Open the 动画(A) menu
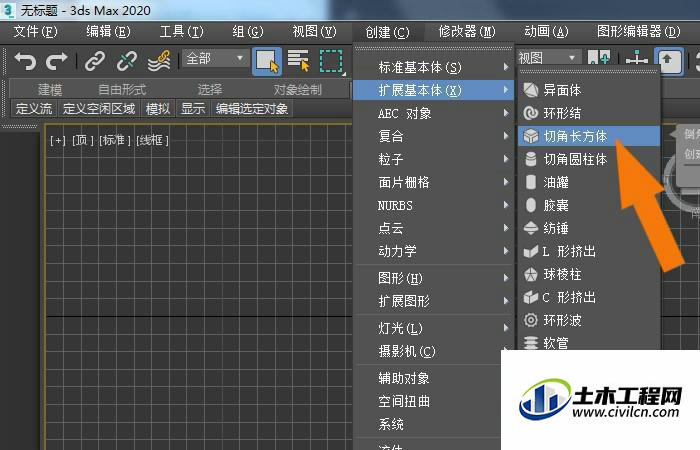Viewport: 700px width, 450px height. point(546,32)
